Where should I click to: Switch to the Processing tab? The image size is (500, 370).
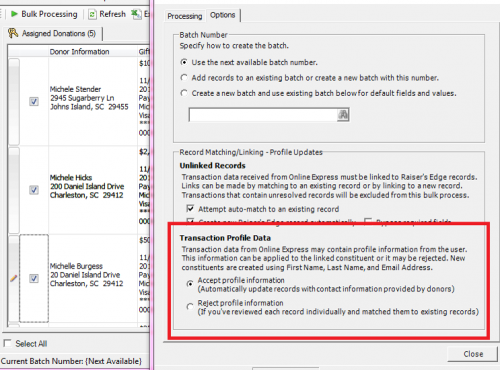pyautogui.click(x=184, y=16)
